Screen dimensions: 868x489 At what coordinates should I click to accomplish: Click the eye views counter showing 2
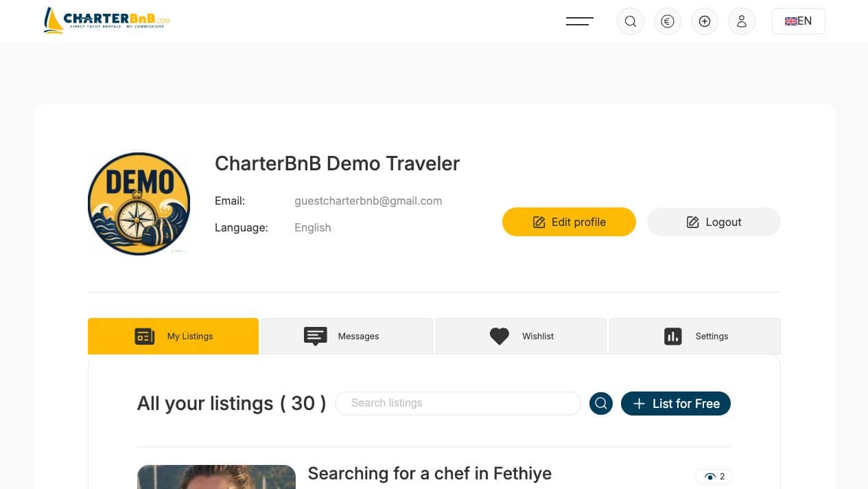pos(714,476)
